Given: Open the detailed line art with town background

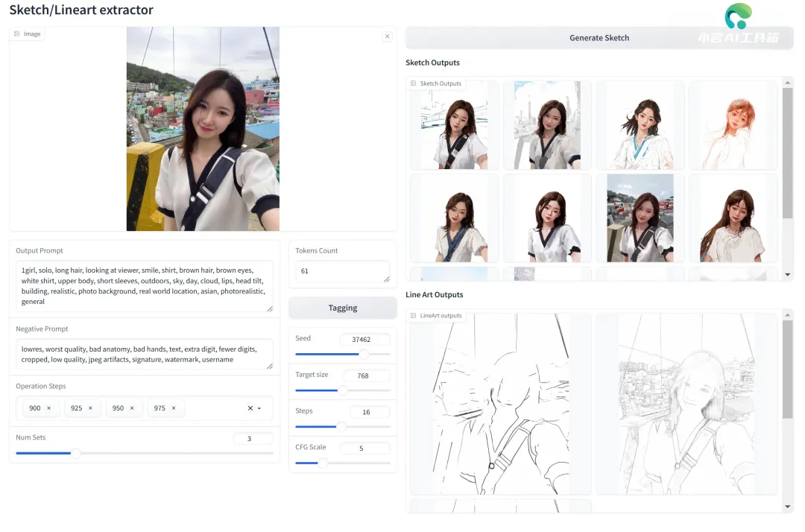Looking at the screenshot, I should tap(686, 405).
